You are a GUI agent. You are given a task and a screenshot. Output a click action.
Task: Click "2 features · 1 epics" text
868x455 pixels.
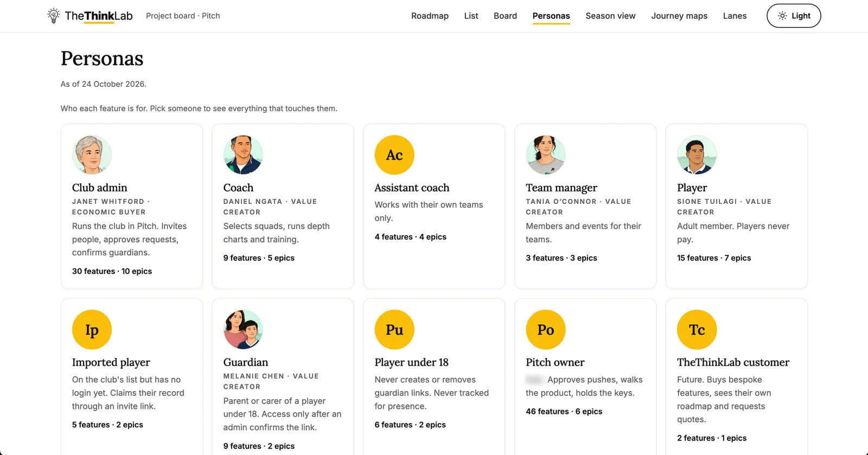pyautogui.click(x=712, y=438)
